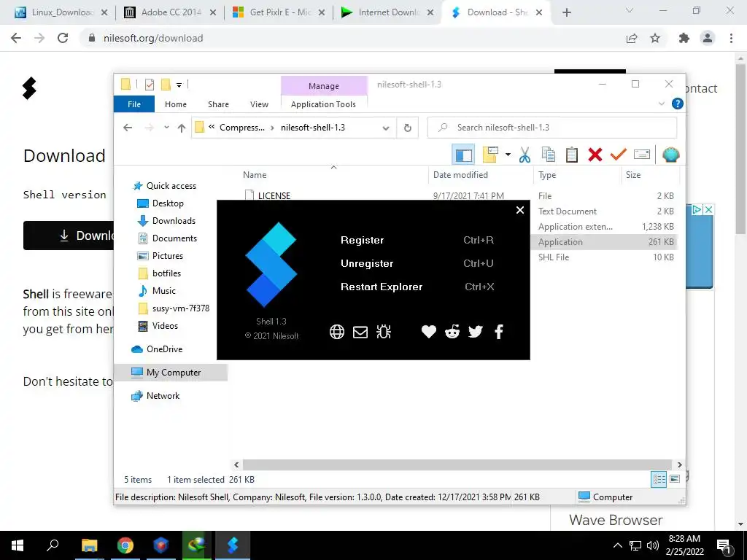Open Chrome extensions puzzle icon

[x=684, y=38]
